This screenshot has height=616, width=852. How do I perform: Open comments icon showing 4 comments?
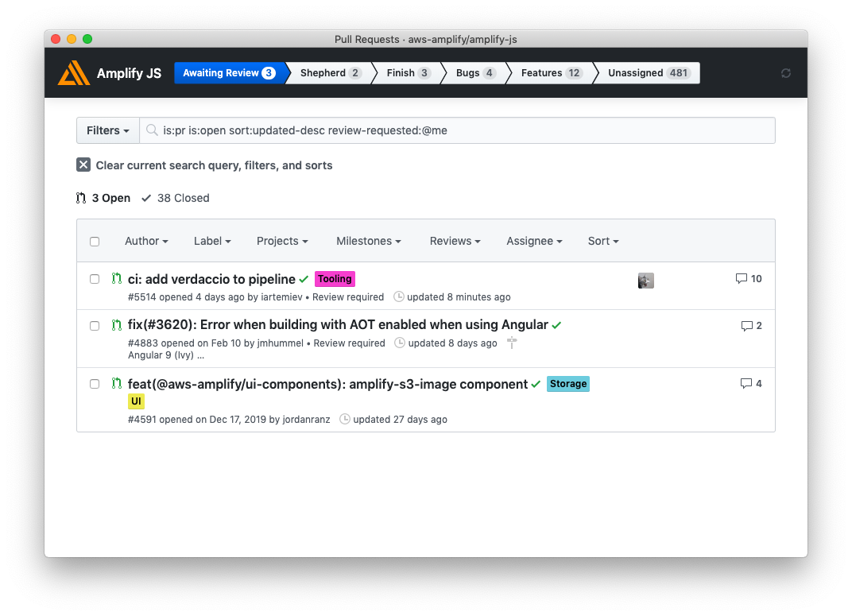tap(746, 383)
